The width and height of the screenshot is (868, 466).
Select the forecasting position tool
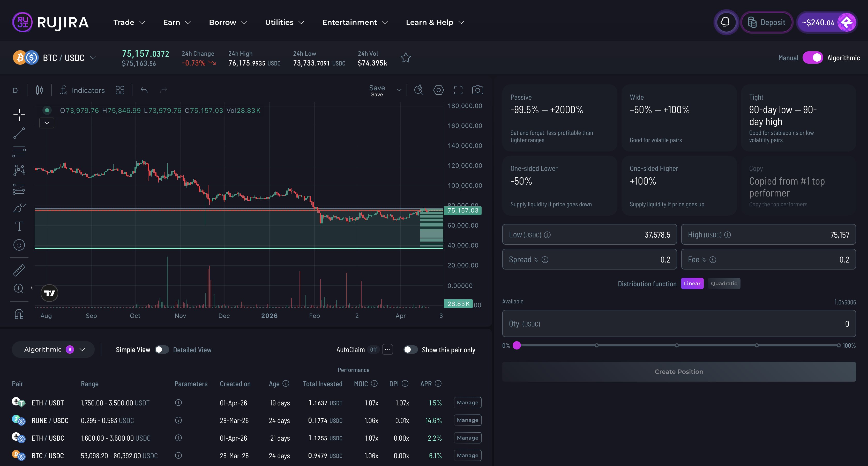[19, 189]
